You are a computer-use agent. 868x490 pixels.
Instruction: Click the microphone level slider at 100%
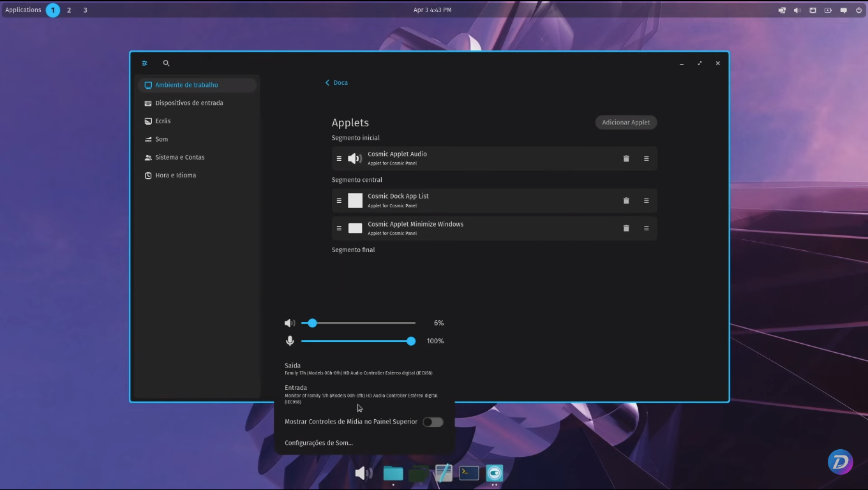click(358, 341)
